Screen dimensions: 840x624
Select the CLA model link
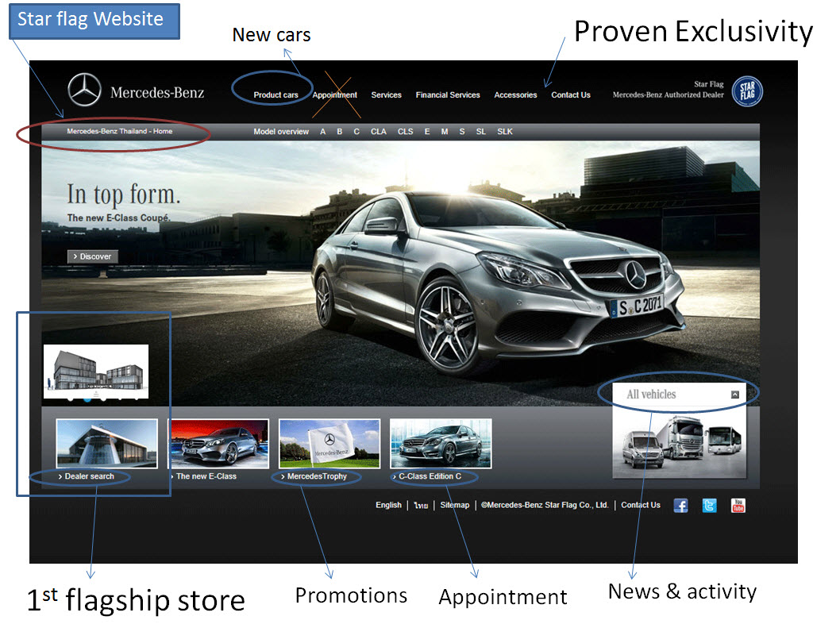coord(378,131)
